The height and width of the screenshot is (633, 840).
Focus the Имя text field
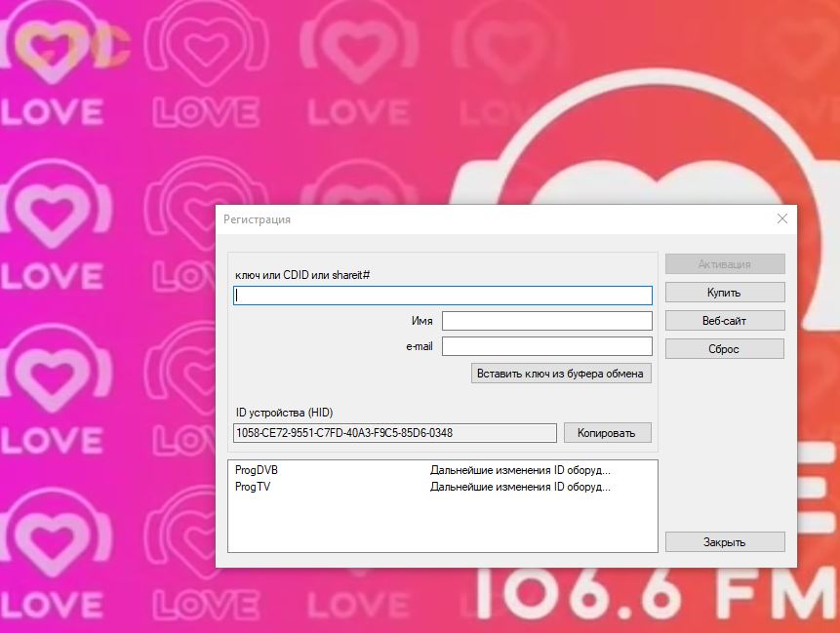pyautogui.click(x=546, y=321)
